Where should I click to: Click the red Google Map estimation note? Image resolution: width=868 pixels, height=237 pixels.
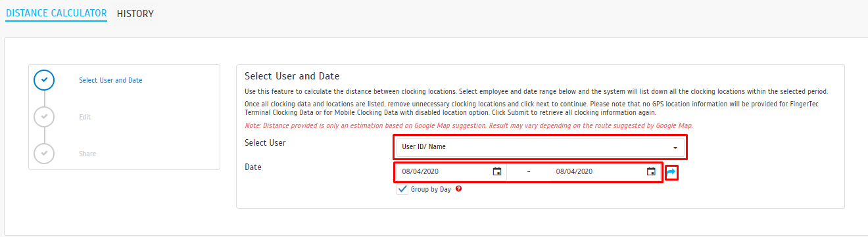click(469, 125)
